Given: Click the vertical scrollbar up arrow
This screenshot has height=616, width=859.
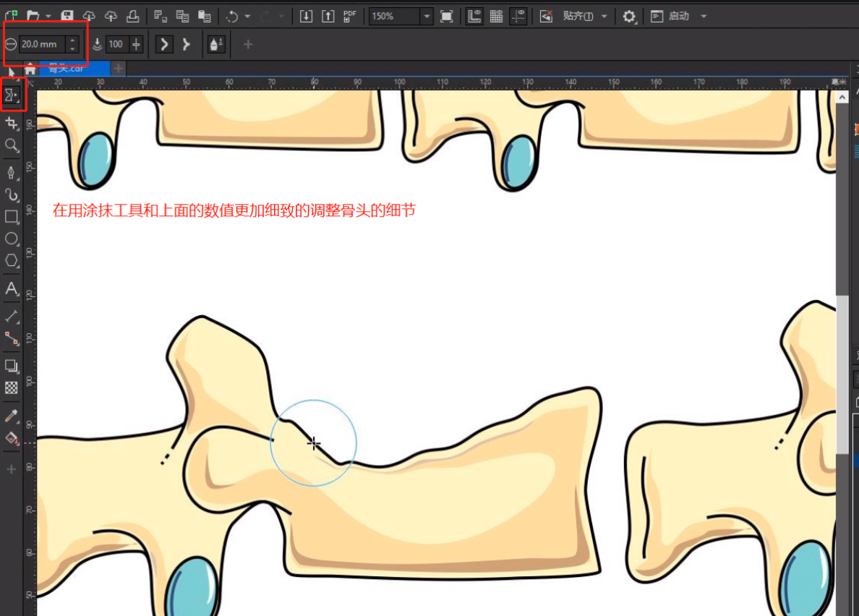Looking at the screenshot, I should point(842,97).
